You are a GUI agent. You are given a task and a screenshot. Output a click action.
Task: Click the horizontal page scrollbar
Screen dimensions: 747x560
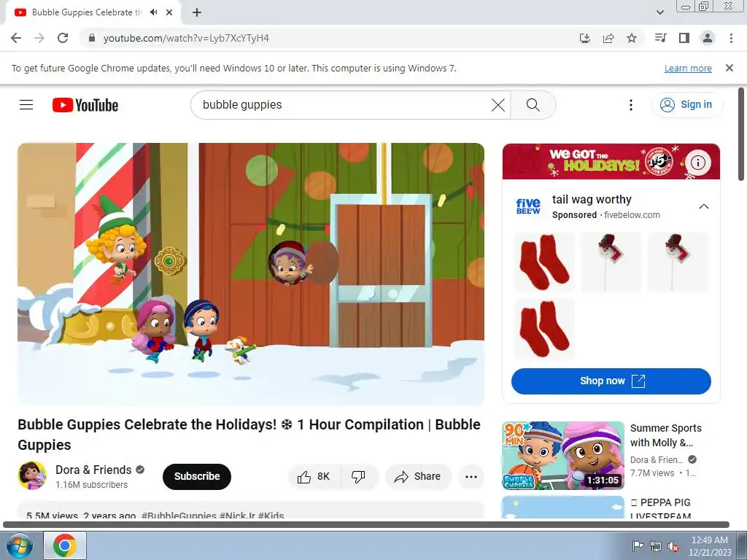366,525
